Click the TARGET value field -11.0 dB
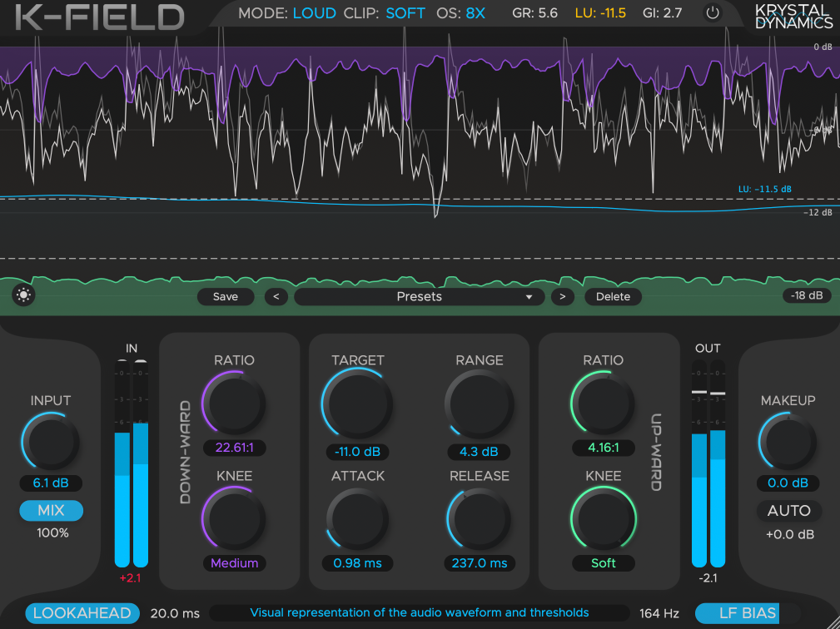 [358, 452]
